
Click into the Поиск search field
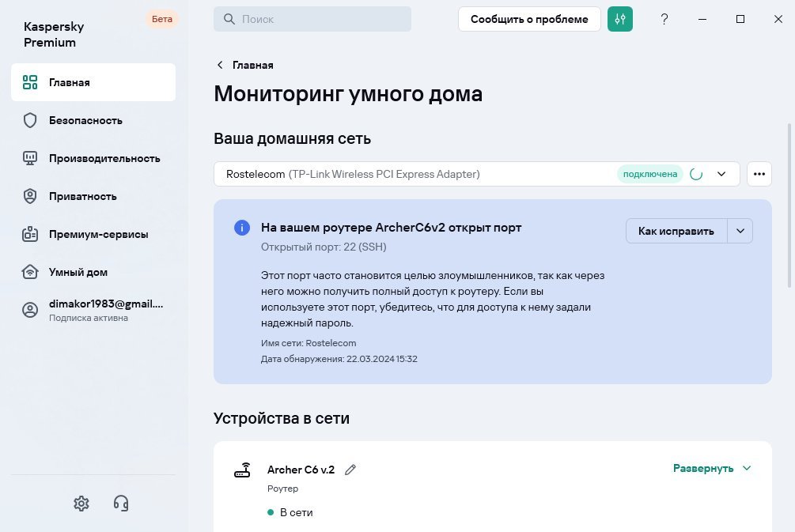[312, 19]
